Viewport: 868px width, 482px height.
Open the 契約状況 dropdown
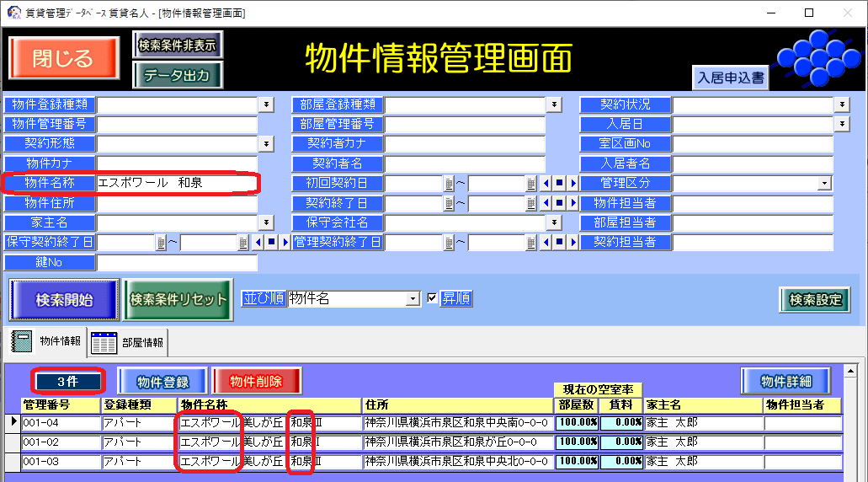point(842,104)
